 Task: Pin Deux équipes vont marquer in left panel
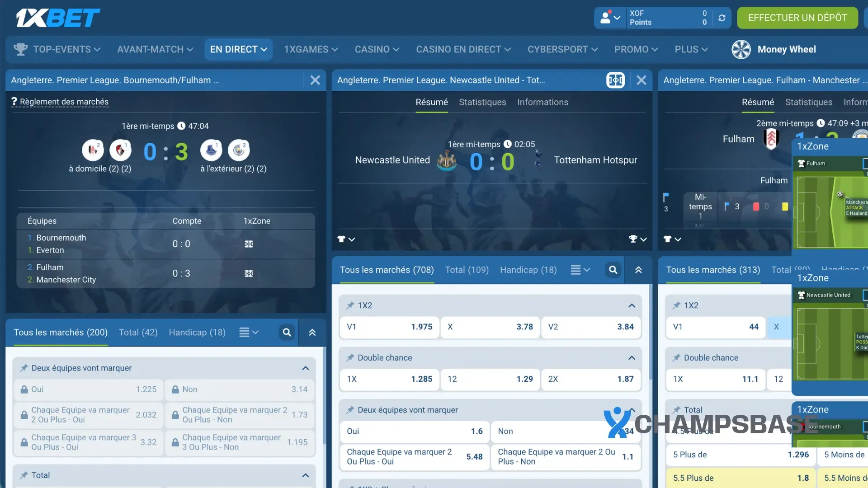click(24, 368)
